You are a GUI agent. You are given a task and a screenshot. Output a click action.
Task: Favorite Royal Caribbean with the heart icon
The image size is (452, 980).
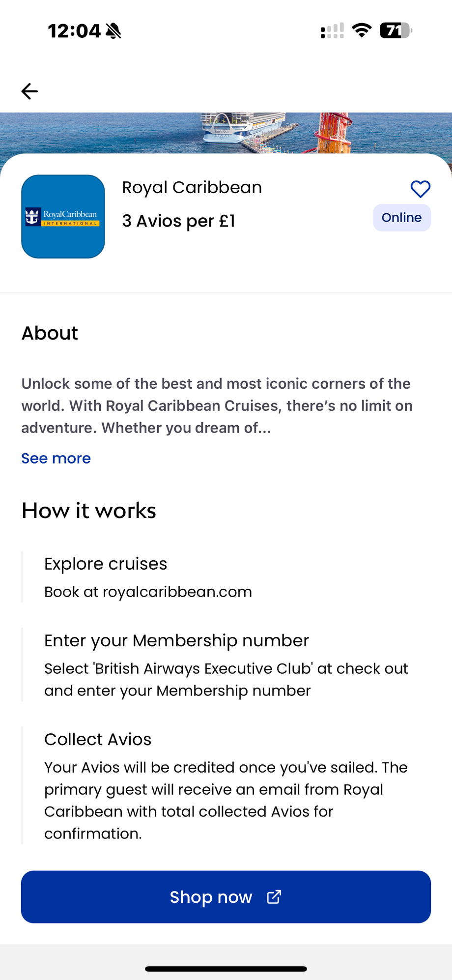[x=420, y=189]
